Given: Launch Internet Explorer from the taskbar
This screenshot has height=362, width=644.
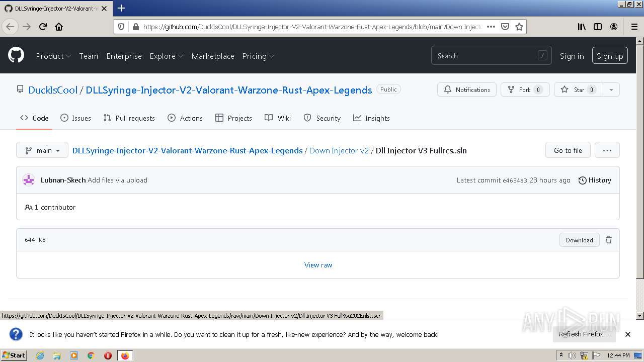Looking at the screenshot, I should [40, 355].
